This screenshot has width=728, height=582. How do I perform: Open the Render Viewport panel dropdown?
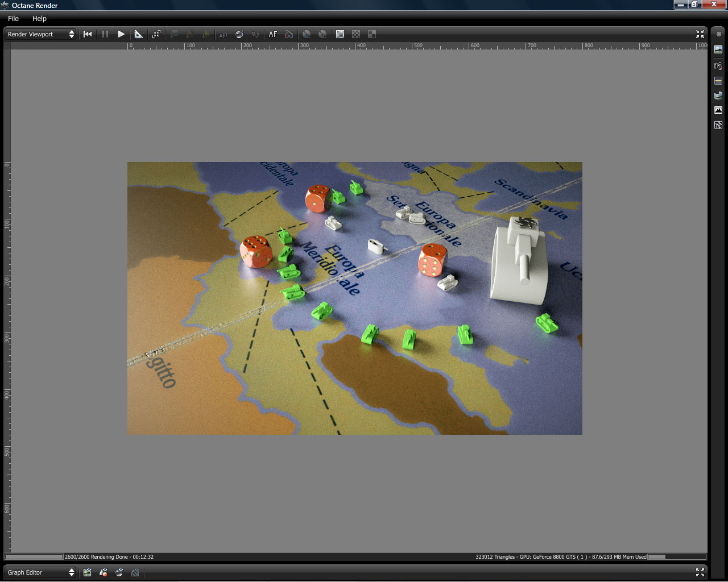(x=40, y=34)
